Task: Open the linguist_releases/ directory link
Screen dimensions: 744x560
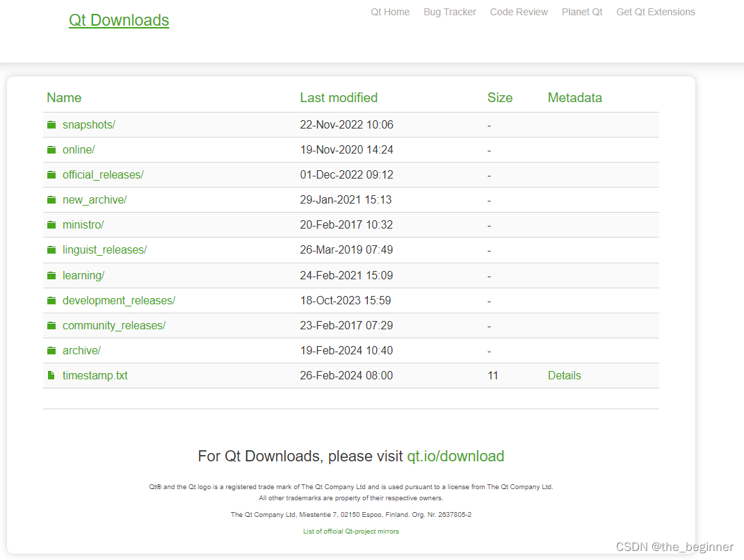Action: (104, 250)
